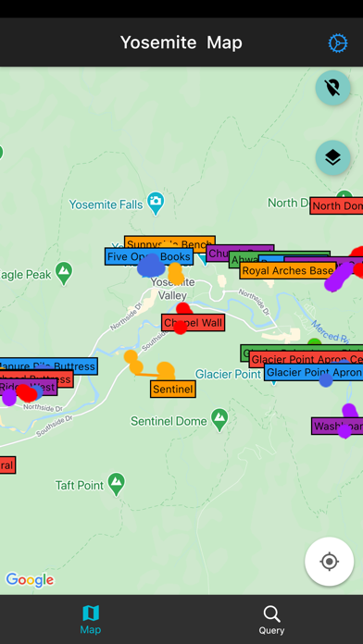Toggle the crossed-out location pin button

pyautogui.click(x=332, y=88)
